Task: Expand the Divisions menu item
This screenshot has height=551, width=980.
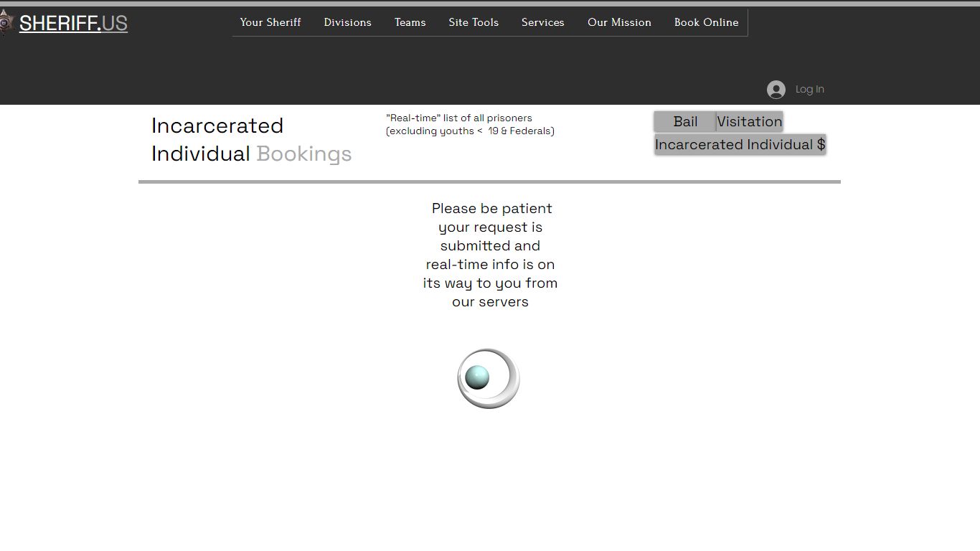Action: point(347,22)
